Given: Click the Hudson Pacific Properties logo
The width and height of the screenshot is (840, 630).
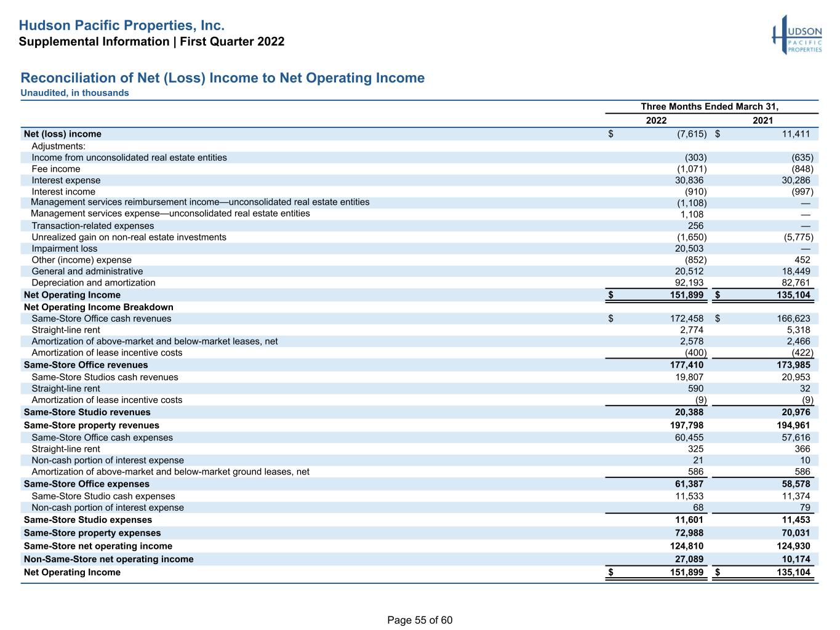Looking at the screenshot, I should [797, 35].
